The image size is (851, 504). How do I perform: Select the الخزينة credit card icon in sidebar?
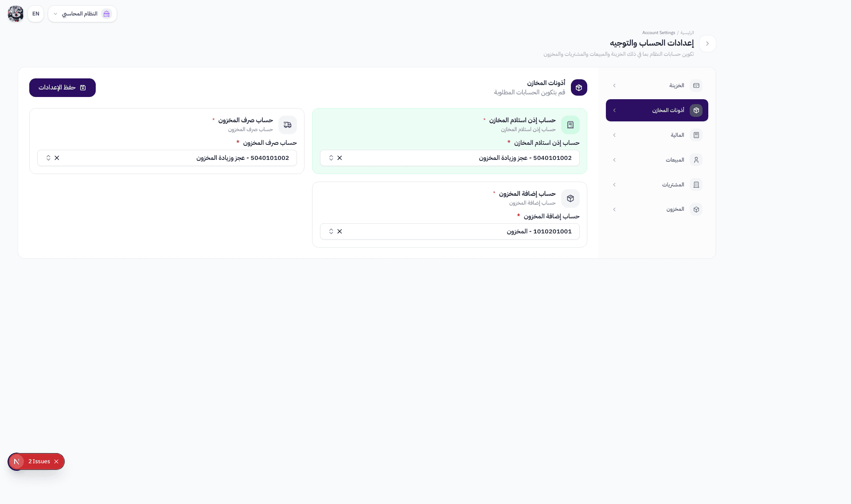(x=697, y=85)
